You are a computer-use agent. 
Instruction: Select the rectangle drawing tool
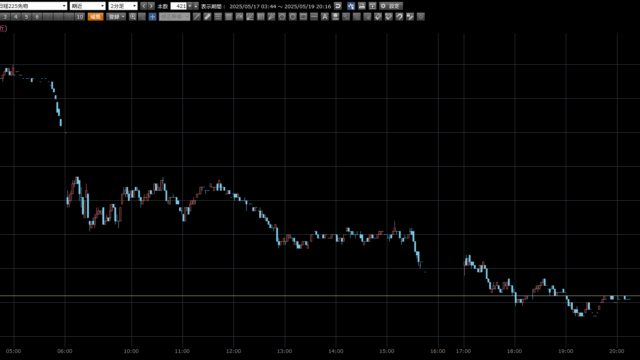pyautogui.click(x=303, y=17)
